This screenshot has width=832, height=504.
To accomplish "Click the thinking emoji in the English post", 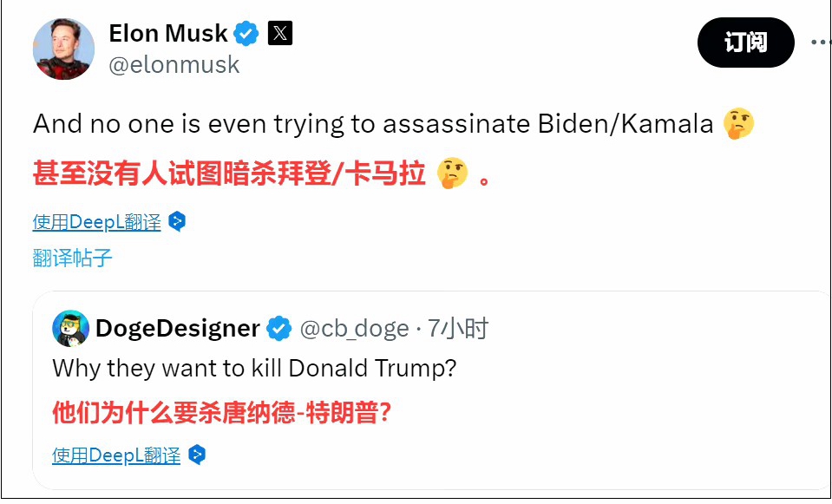I will (738, 125).
